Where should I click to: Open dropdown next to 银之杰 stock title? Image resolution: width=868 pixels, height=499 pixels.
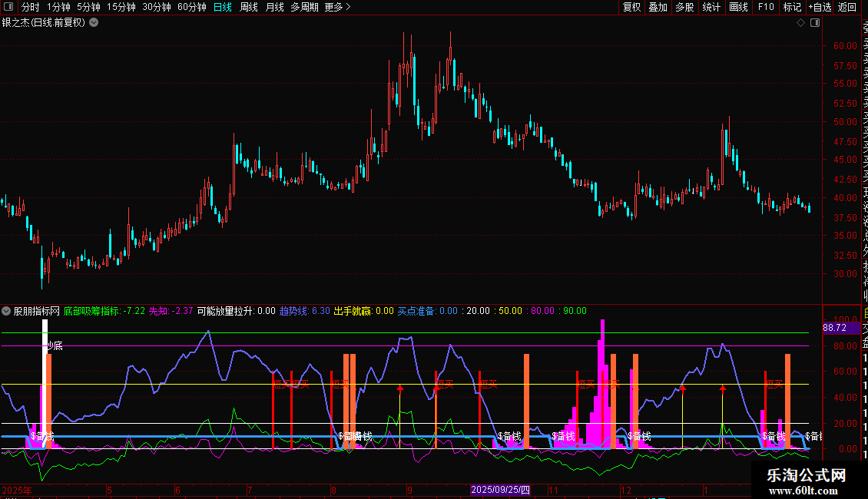[x=94, y=22]
